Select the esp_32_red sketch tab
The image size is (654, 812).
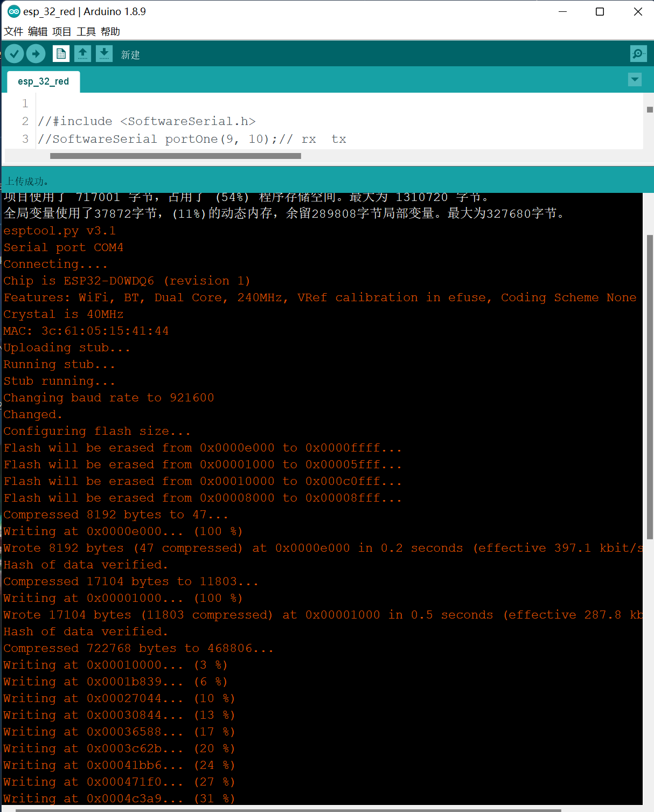click(x=44, y=82)
